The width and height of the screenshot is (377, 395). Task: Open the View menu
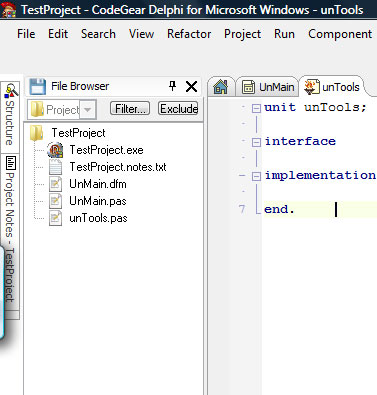point(141,34)
